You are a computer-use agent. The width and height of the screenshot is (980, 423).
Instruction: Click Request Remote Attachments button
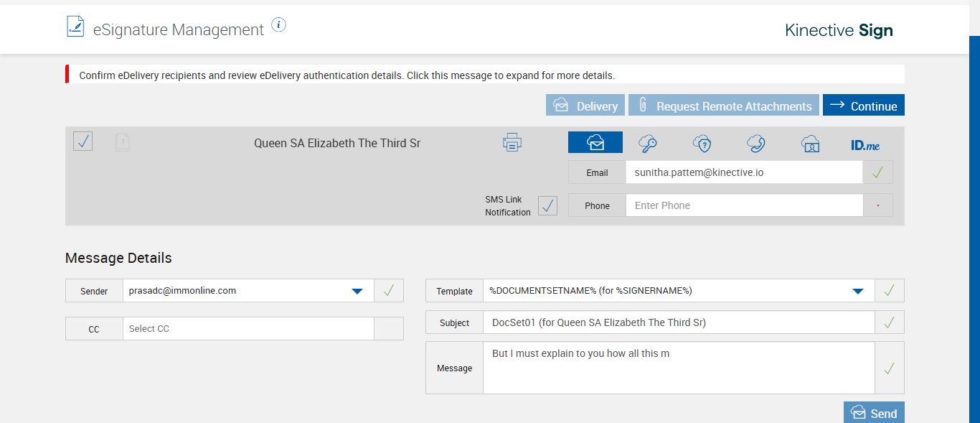coord(724,106)
